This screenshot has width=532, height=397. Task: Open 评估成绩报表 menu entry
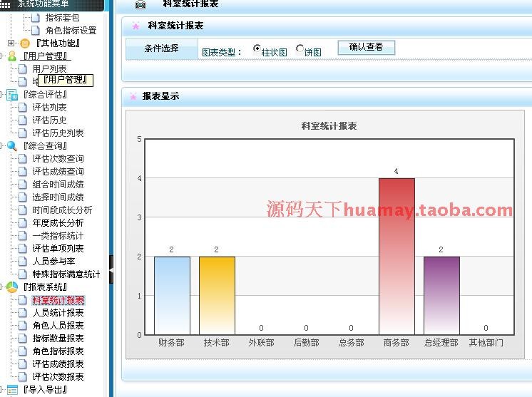tap(58, 364)
